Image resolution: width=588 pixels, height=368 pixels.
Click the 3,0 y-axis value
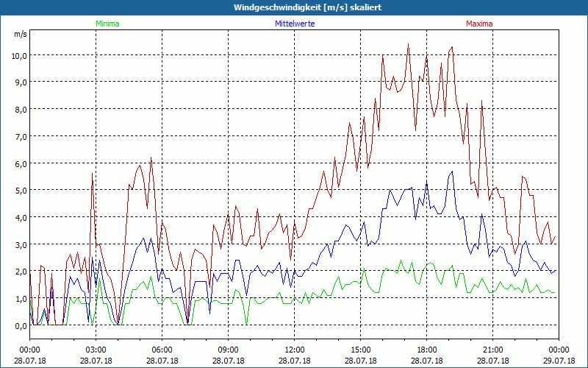coord(21,244)
